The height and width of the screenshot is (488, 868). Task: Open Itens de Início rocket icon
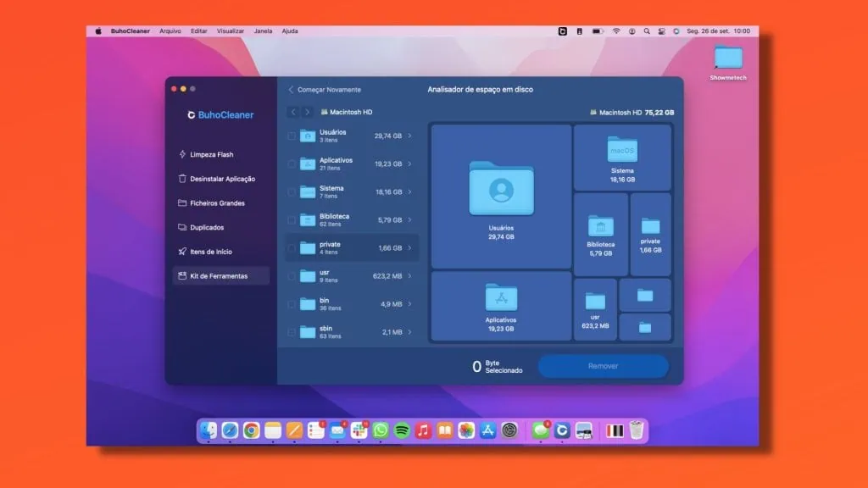coord(182,252)
